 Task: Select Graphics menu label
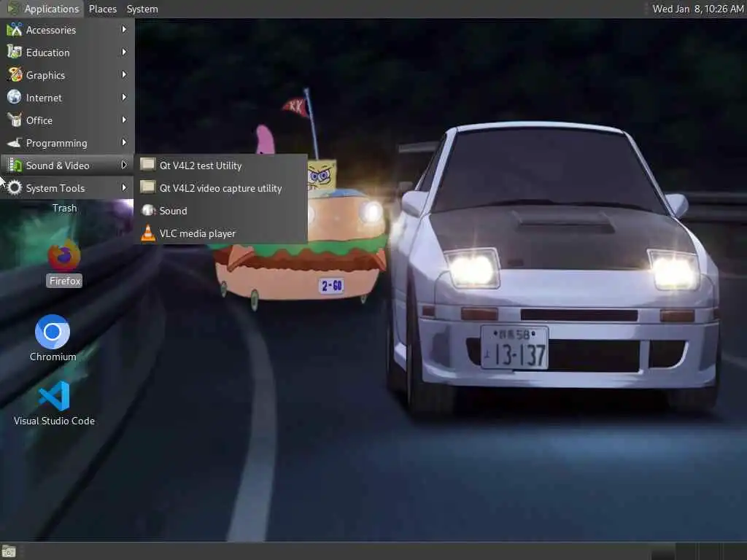[45, 75]
